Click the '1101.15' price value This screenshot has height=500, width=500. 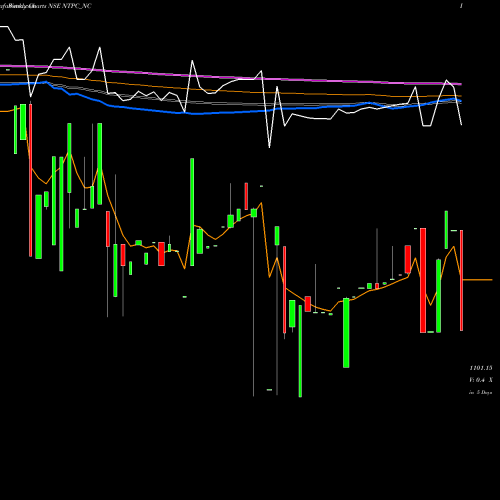click(481, 368)
